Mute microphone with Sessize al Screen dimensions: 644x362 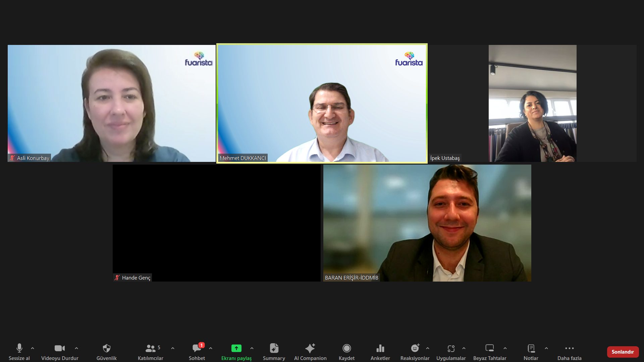point(19,349)
